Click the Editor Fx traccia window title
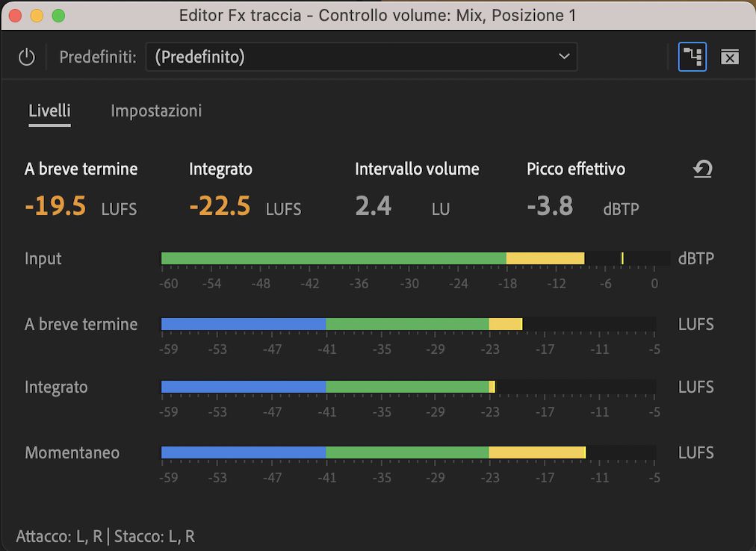Screen dimensions: 756x551 pos(378,15)
